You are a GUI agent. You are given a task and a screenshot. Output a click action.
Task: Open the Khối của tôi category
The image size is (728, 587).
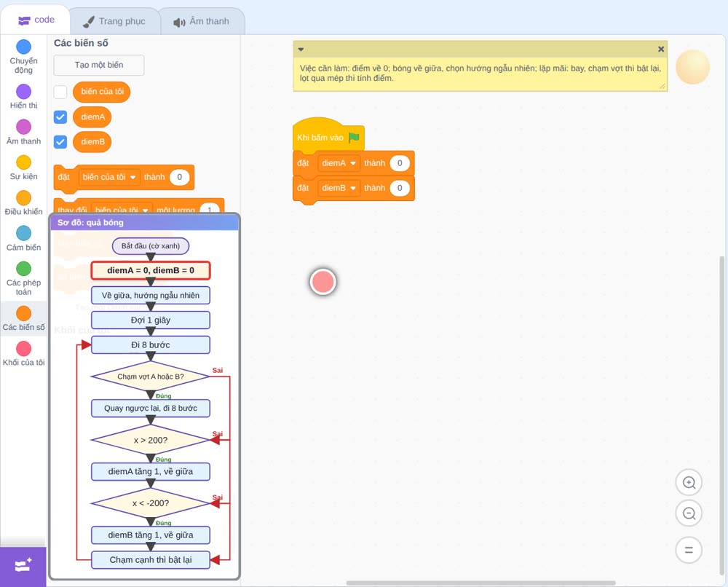point(24,354)
